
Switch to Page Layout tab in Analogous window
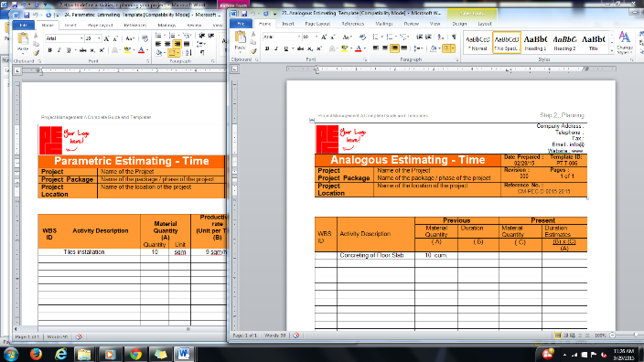pos(317,24)
